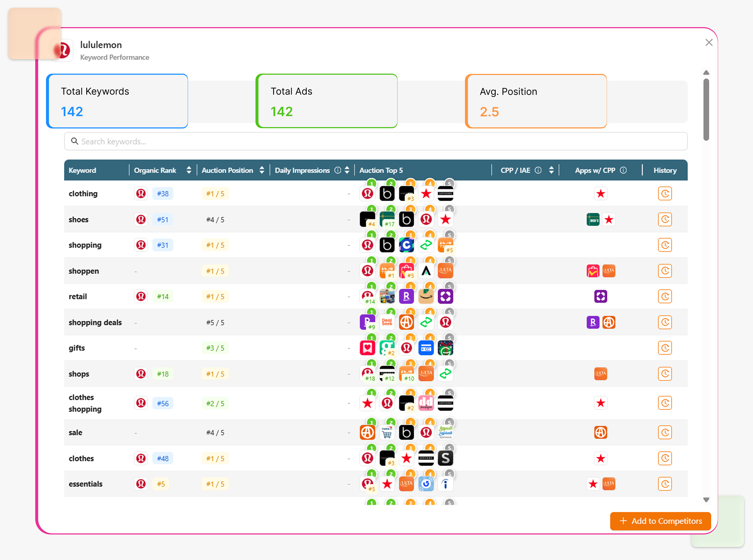Click Daily Impressions info icon
The width and height of the screenshot is (753, 560).
338,170
